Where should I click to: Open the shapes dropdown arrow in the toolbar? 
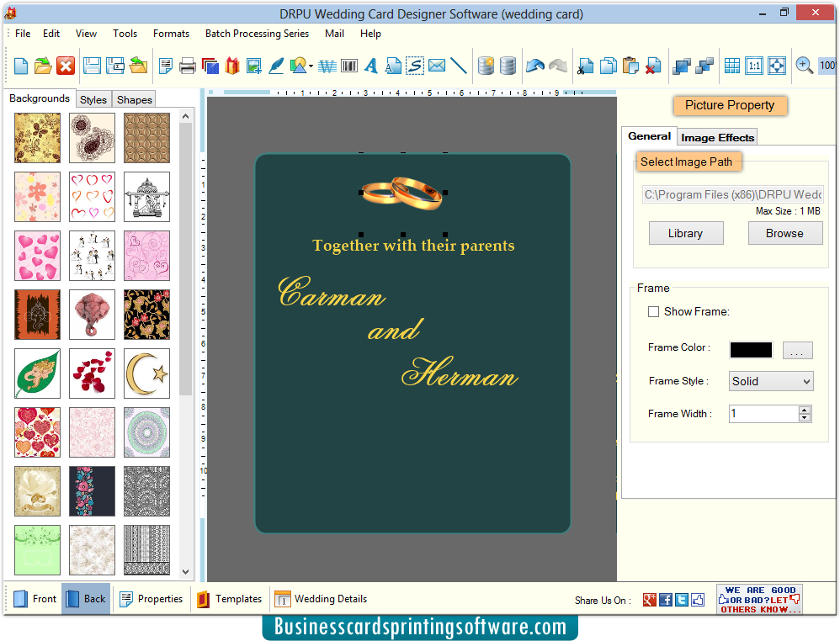[311, 66]
